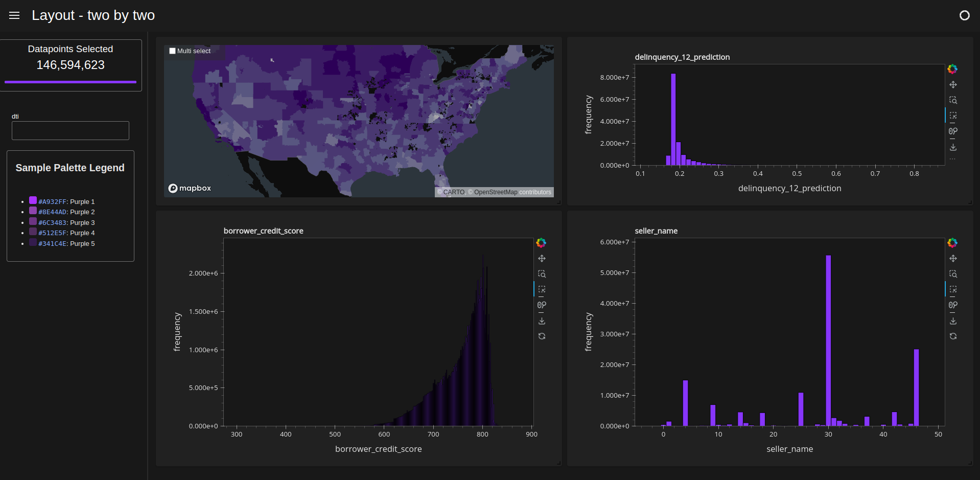
Task: Click the Bokeh logo on delinquency_12_prediction chart
Action: (x=952, y=69)
